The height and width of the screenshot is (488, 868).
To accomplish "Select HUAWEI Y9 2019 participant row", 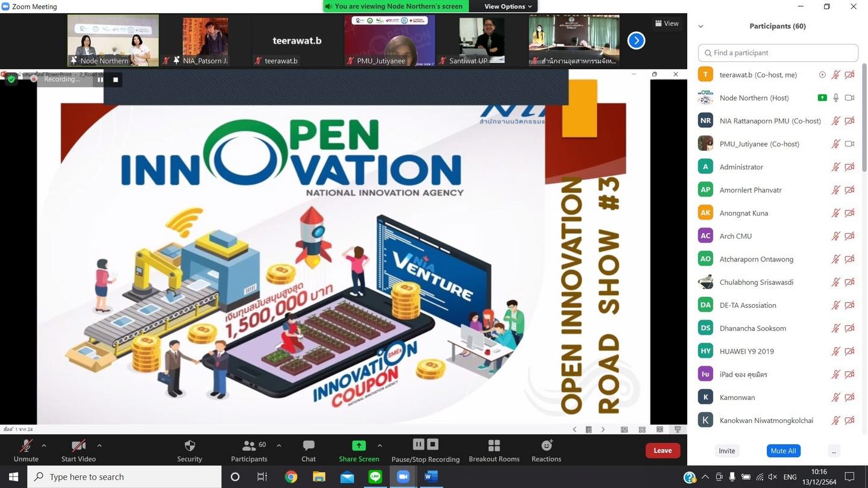I will point(778,351).
